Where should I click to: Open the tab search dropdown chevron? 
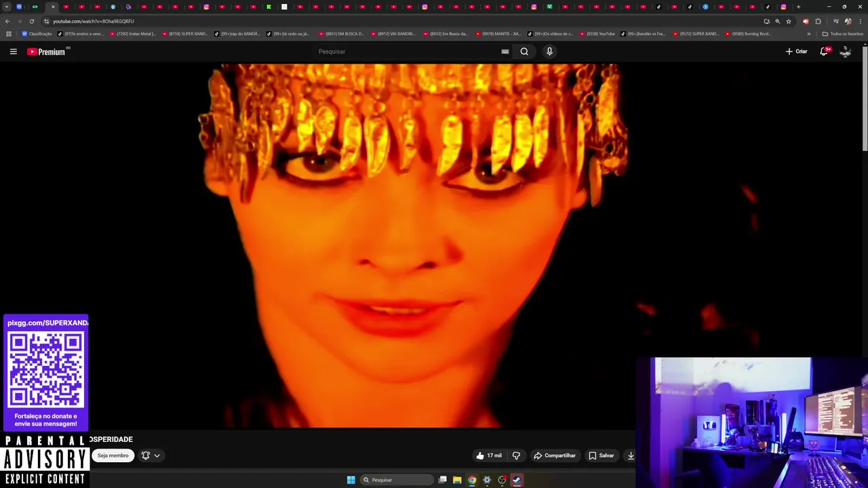7,7
